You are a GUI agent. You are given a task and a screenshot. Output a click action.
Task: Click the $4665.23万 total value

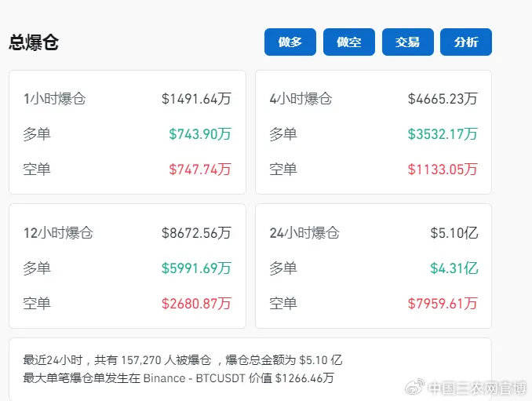click(x=443, y=99)
